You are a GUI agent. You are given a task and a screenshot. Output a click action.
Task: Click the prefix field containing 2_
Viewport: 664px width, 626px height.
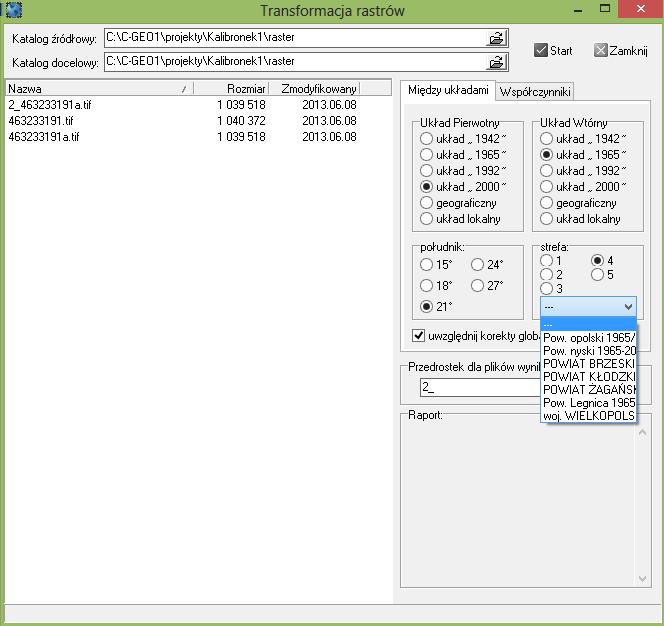480,387
